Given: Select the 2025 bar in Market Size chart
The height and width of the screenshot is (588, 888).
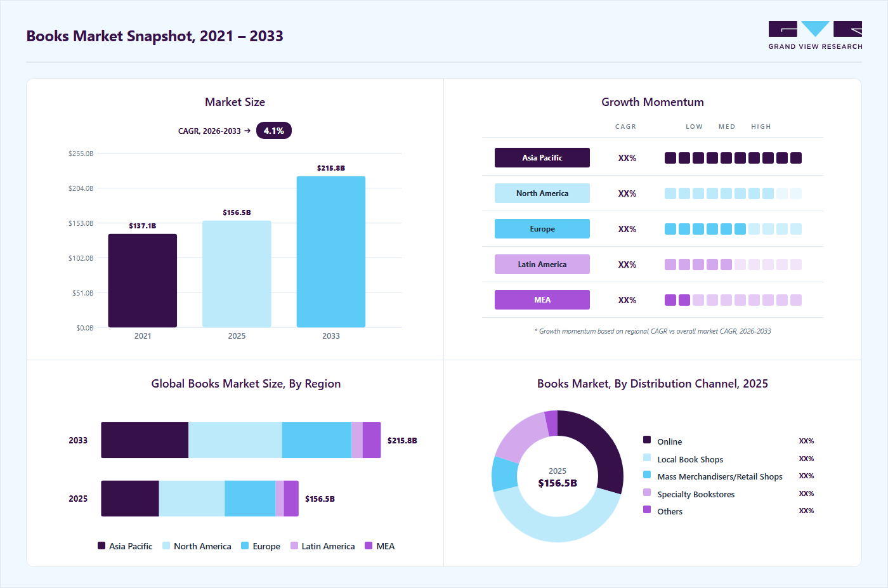Looking at the screenshot, I should (237, 274).
